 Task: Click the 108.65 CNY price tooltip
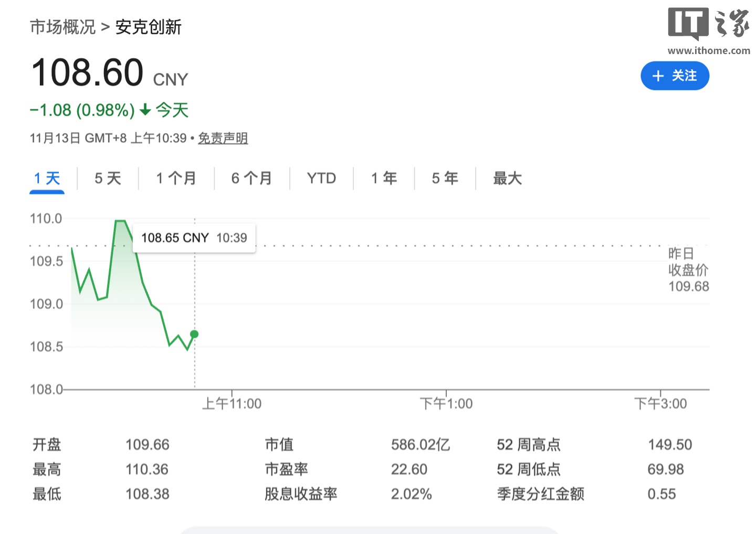coord(194,237)
